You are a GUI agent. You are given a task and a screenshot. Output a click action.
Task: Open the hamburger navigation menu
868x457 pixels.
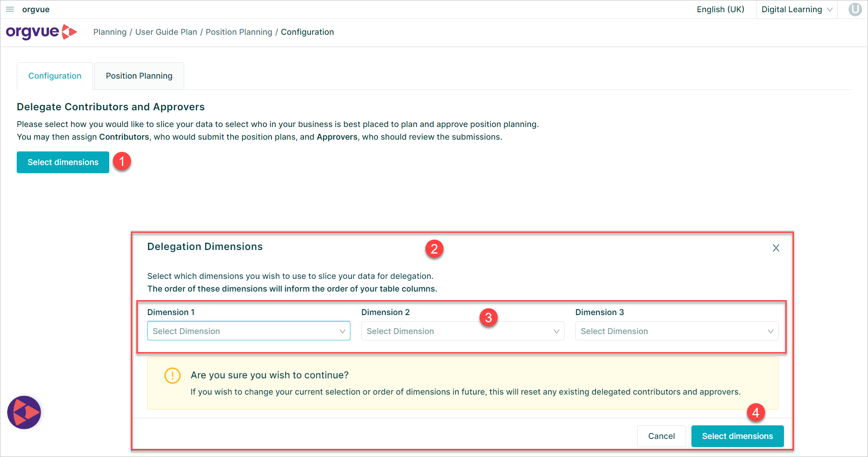tap(9, 9)
